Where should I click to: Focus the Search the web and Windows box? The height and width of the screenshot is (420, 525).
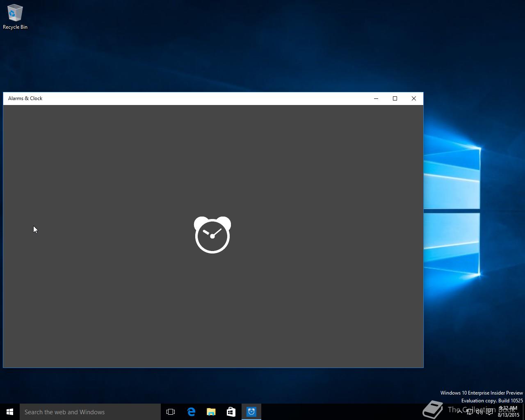90,412
